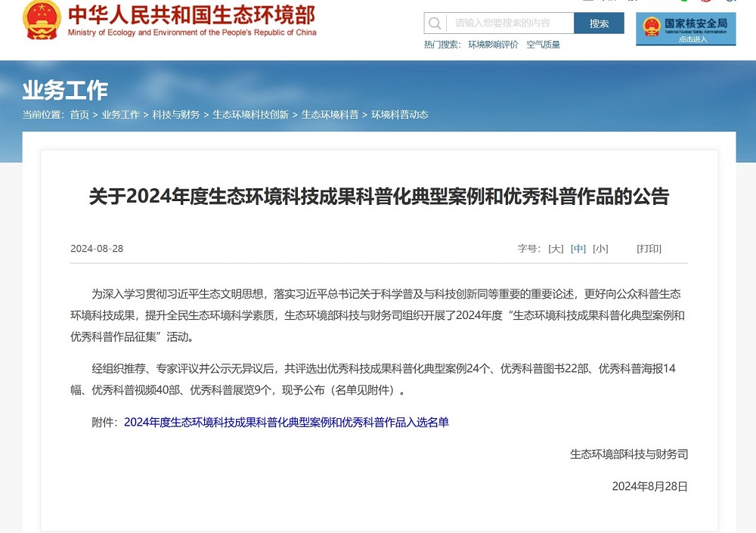Click the [打印] print button
Viewport: 756px width, 533px height.
tap(649, 249)
